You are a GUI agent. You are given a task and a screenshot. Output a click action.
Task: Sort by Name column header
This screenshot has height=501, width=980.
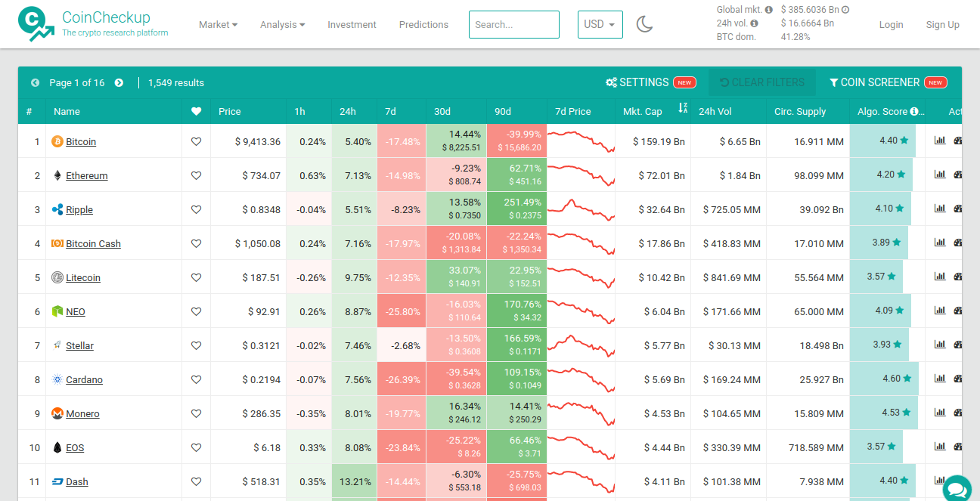[x=67, y=111]
